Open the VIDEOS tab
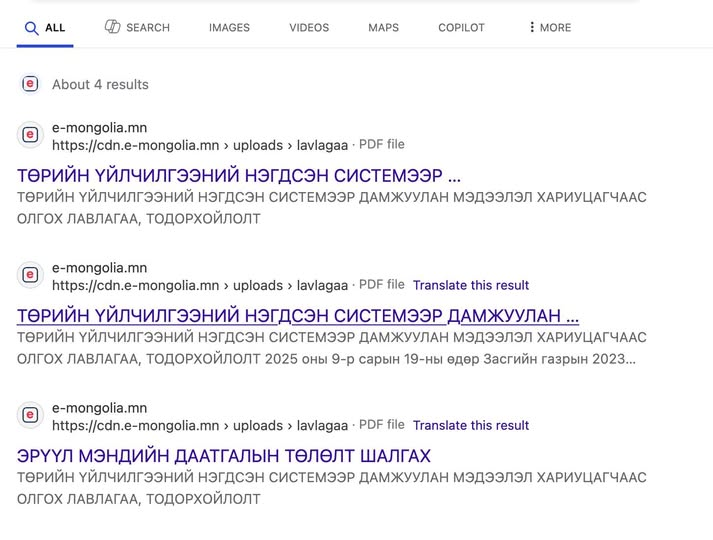Image resolution: width=713 pixels, height=540 pixels. [309, 28]
